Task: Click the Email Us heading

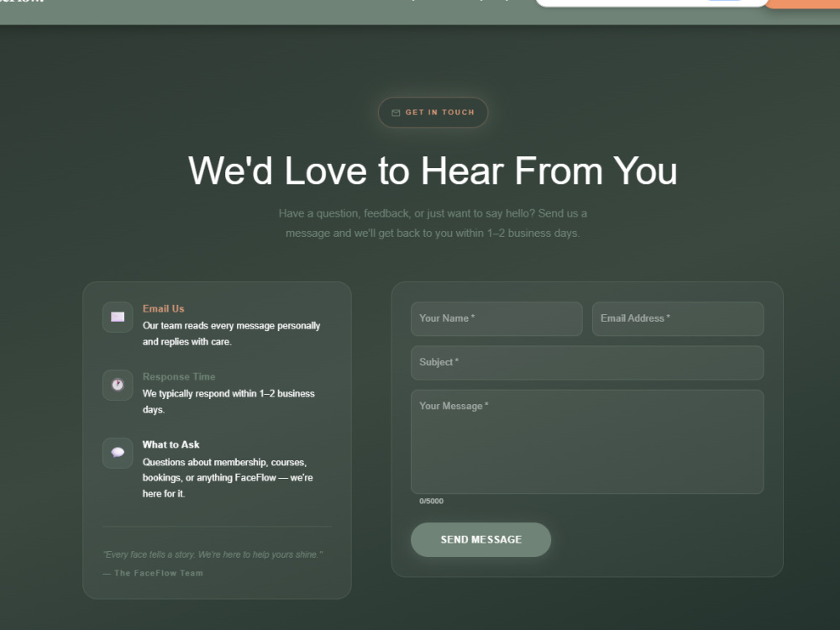Action: 164,308
